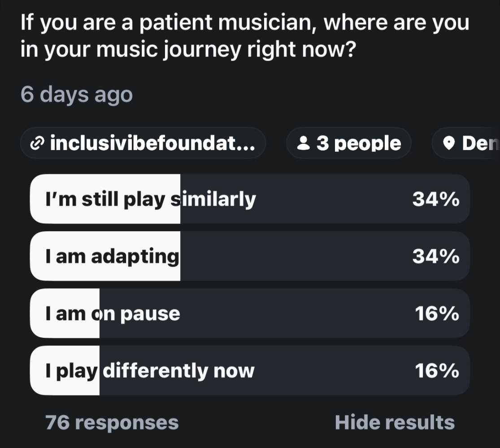
Task: Click the link icon beside inclusivibefoundat
Action: (37, 143)
